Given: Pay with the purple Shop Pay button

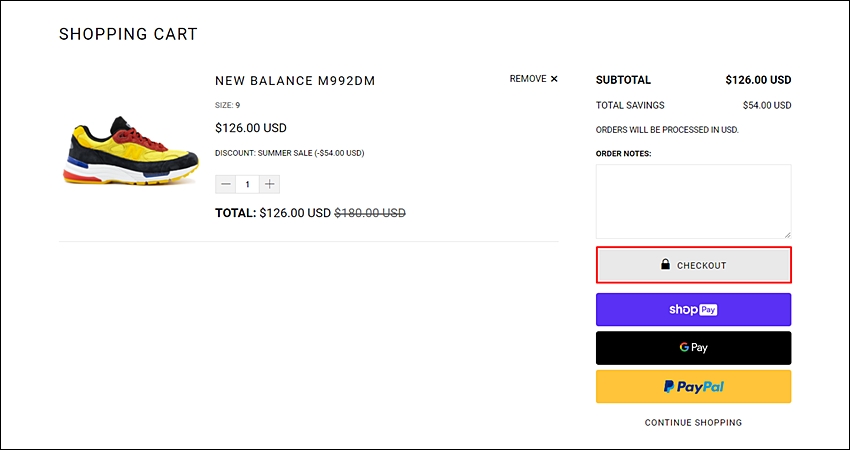Looking at the screenshot, I should click(693, 310).
